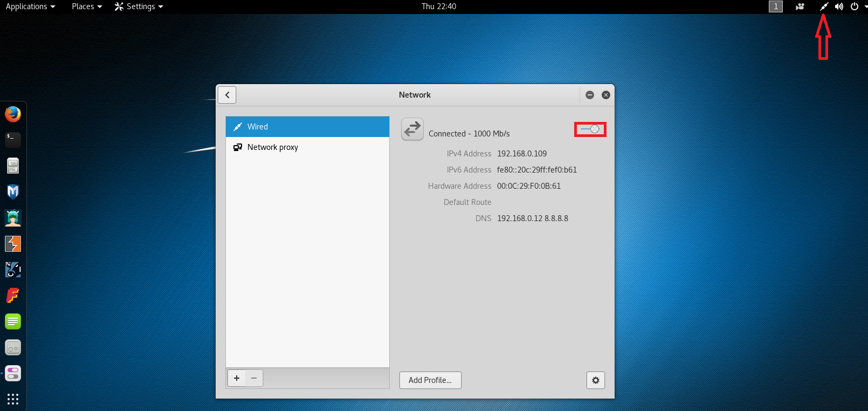Go back using the header back button
The image size is (868, 411).
[227, 95]
